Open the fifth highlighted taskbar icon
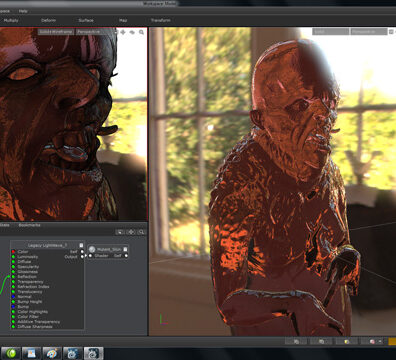The image size is (396, 360). (x=93, y=353)
